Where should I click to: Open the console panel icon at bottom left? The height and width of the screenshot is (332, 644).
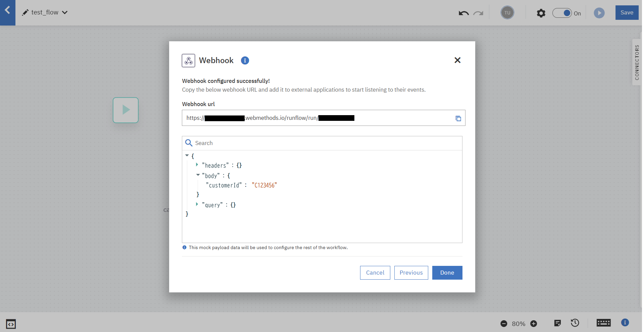tap(11, 324)
